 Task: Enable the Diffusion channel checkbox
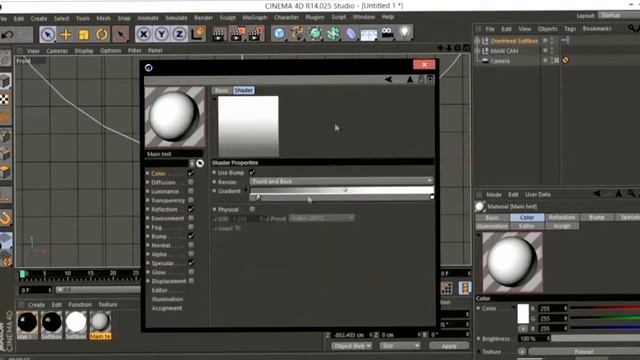(x=191, y=182)
